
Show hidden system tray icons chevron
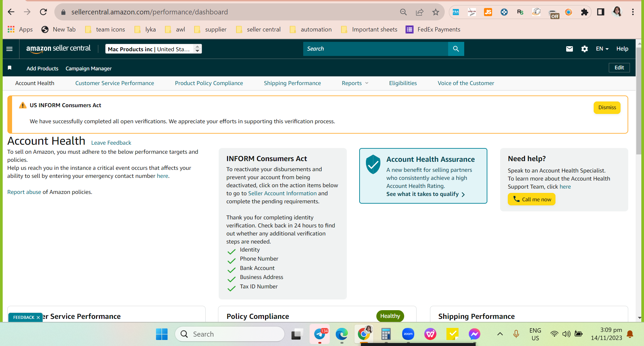coord(500,334)
